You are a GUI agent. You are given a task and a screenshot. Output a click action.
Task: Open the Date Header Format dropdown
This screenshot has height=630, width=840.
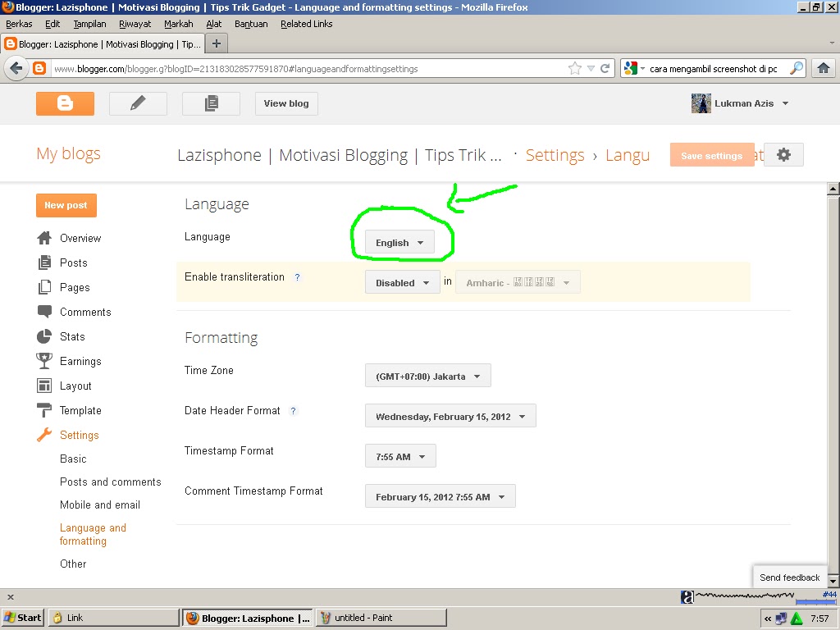pos(450,416)
